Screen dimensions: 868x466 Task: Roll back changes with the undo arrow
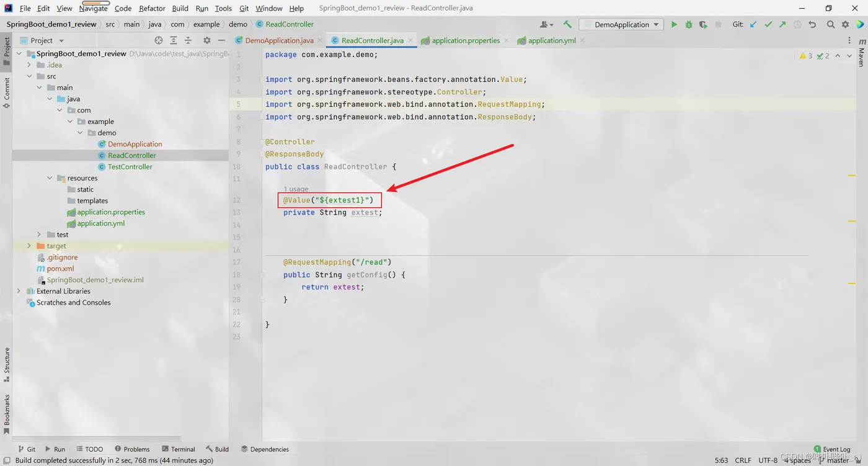(x=812, y=24)
